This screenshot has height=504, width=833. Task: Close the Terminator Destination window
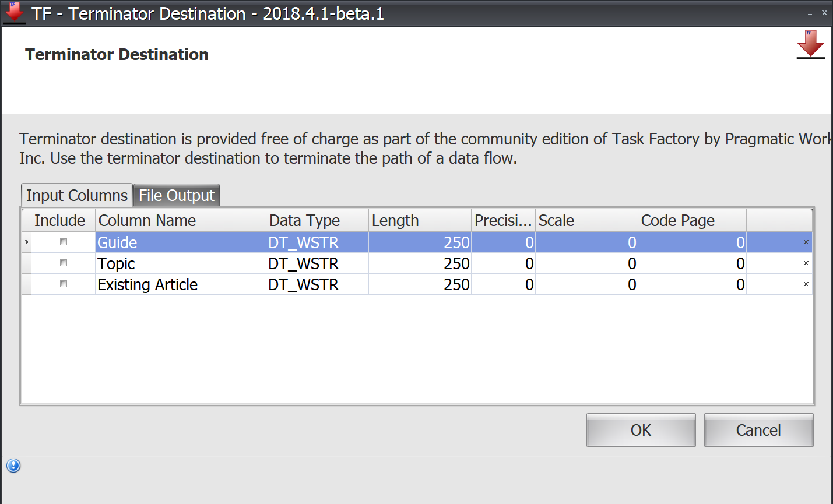point(824,13)
